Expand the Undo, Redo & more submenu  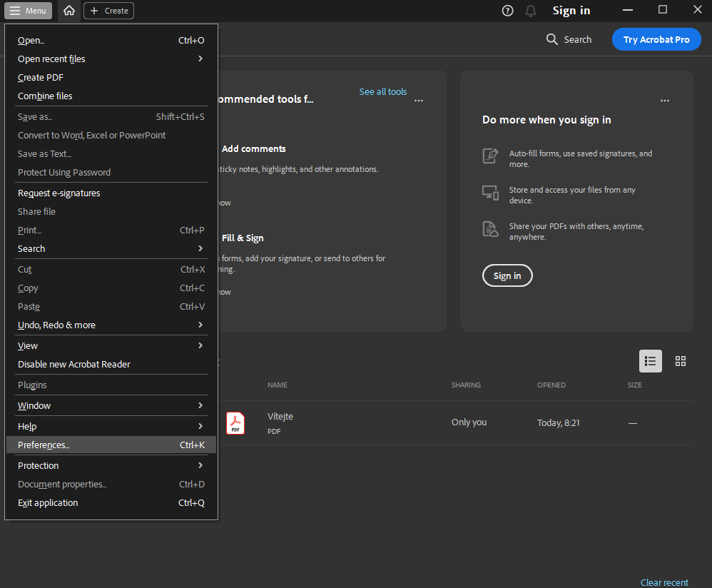(111, 325)
